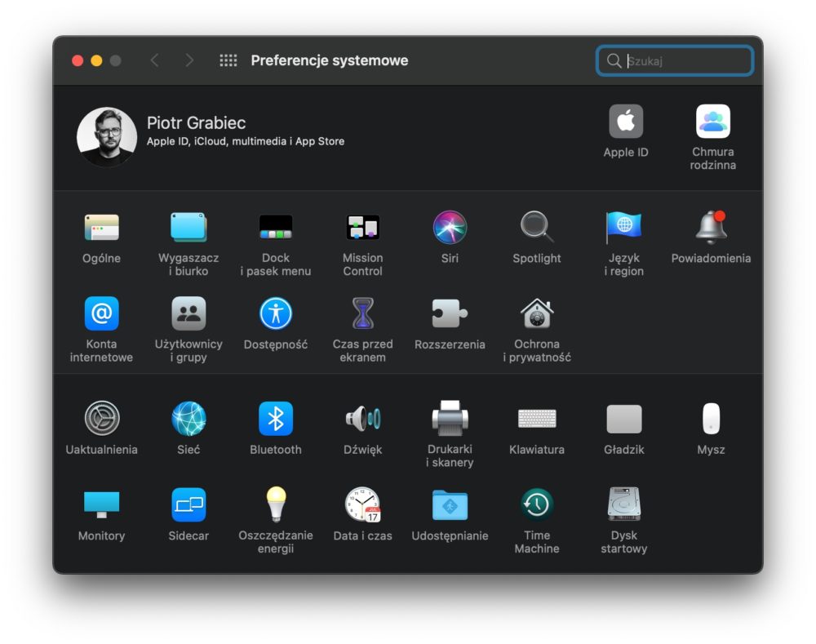Open Ochrona i prywatność settings
The width and height of the screenshot is (816, 644).
point(537,313)
